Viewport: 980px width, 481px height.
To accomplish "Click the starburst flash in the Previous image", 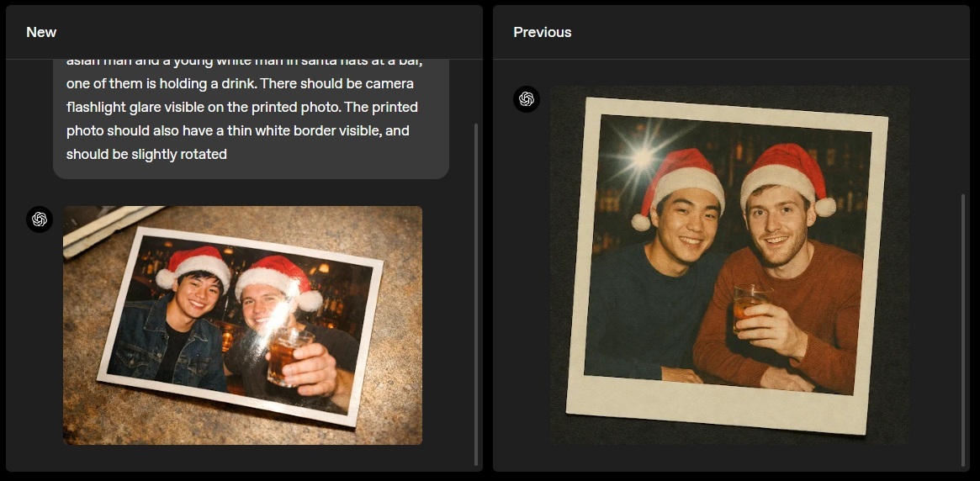I will point(642,158).
